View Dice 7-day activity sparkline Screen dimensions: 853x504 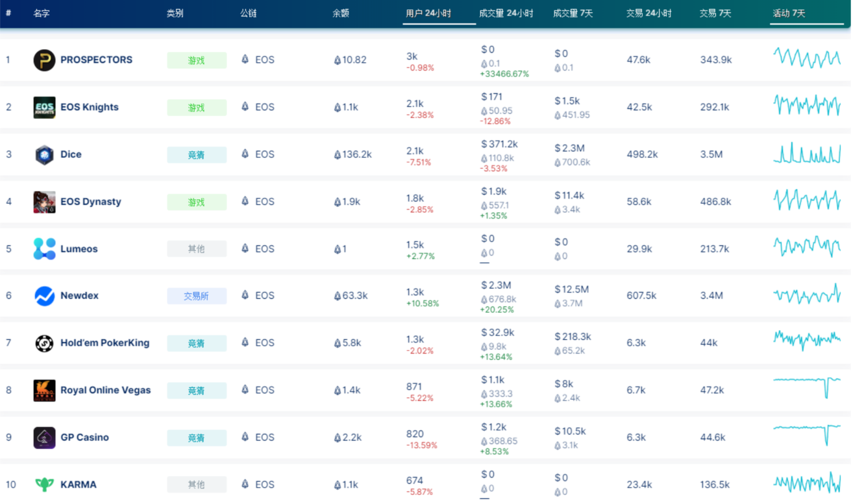click(807, 153)
